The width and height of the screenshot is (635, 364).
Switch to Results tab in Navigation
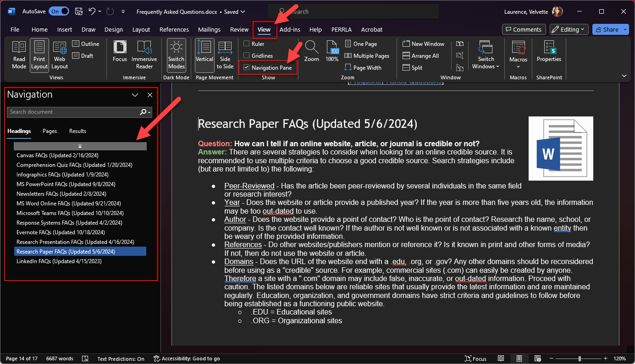point(77,131)
